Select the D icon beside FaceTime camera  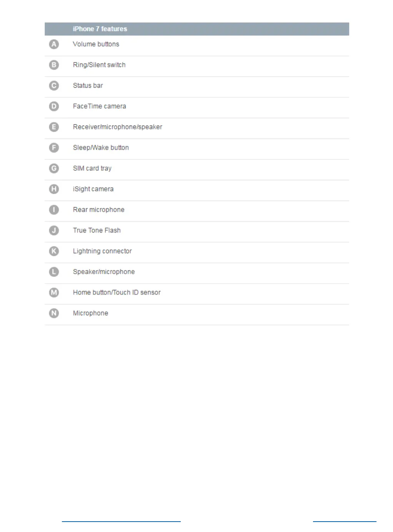tap(54, 106)
